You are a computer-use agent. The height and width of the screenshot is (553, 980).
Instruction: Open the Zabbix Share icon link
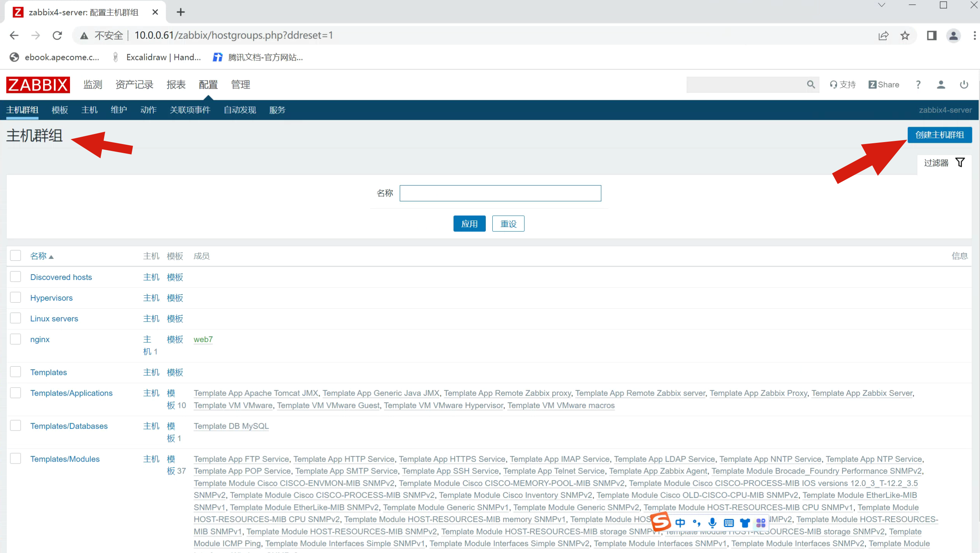pos(884,84)
